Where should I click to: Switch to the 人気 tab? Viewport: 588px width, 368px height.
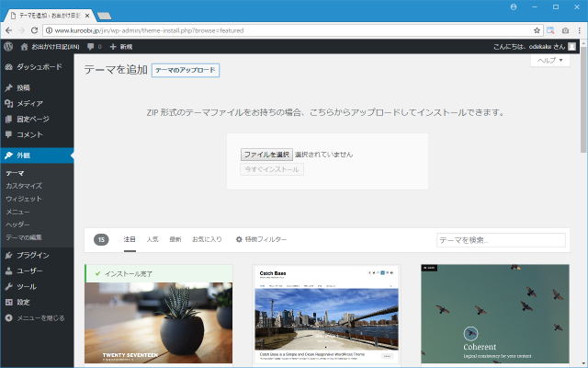click(x=153, y=239)
